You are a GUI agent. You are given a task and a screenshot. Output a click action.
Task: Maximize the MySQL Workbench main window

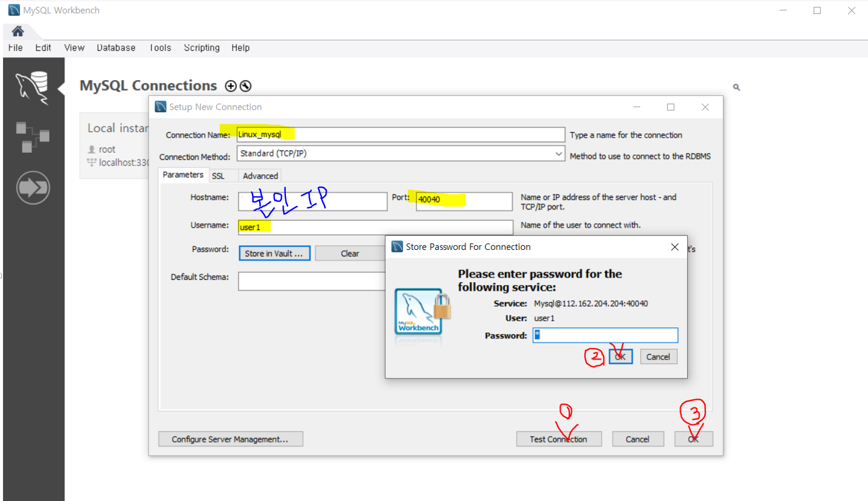coord(817,10)
